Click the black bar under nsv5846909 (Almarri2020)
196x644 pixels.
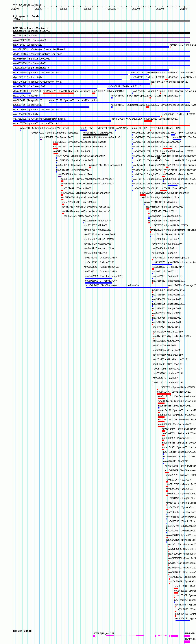pyautogui.click(x=96, y=135)
